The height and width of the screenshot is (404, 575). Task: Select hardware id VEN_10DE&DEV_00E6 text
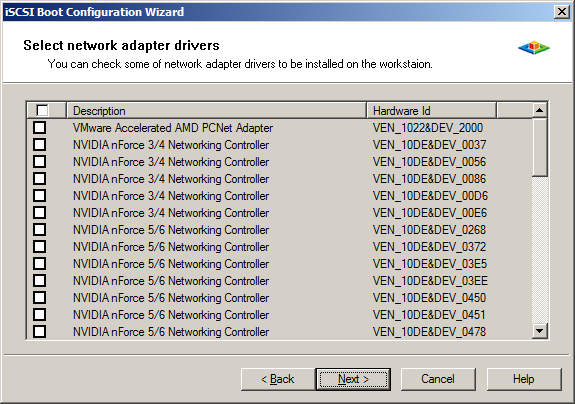coord(430,213)
